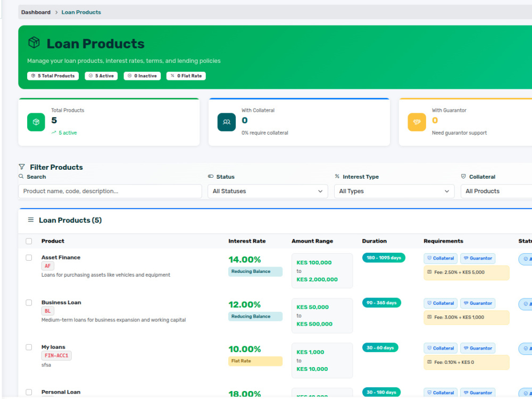Click the Collateral tag in Business Loan row

click(440, 303)
